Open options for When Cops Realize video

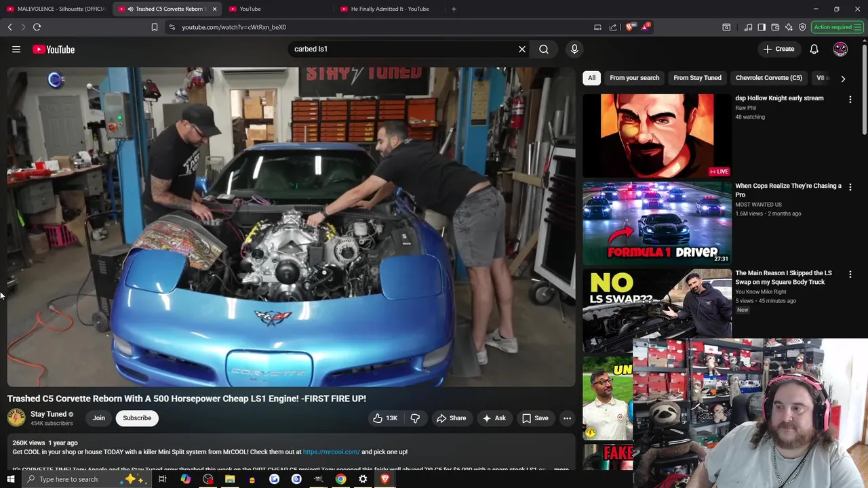coord(850,187)
